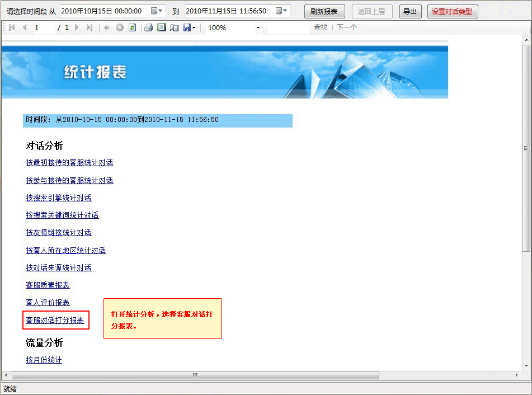Viewport: 532px width, 395px height.
Task: Click the vertical scrollbar thumb
Action: click(526, 148)
